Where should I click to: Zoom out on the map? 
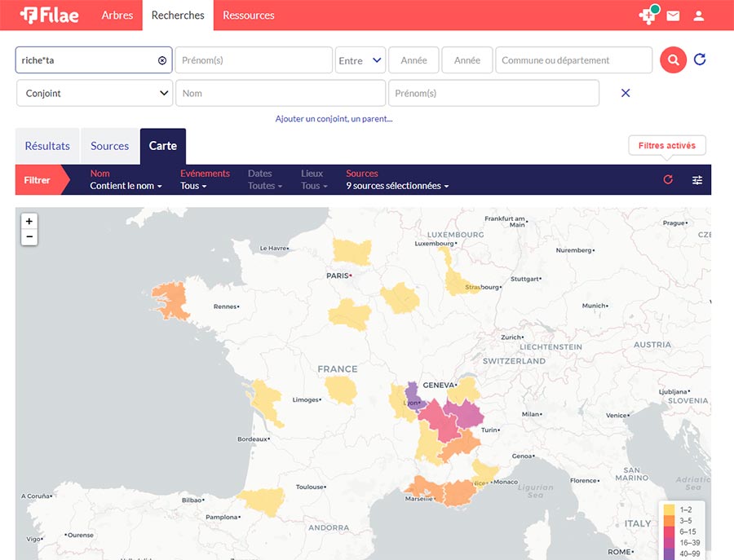[29, 237]
